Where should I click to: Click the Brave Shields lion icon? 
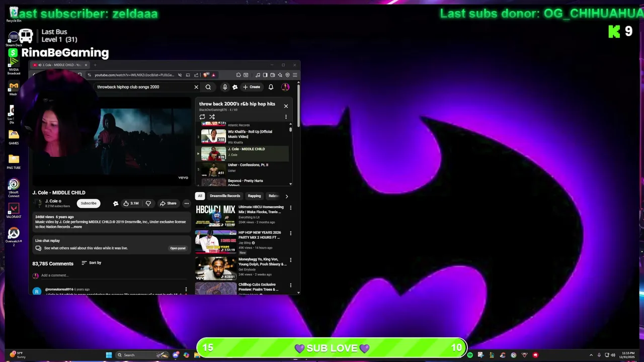pyautogui.click(x=206, y=75)
